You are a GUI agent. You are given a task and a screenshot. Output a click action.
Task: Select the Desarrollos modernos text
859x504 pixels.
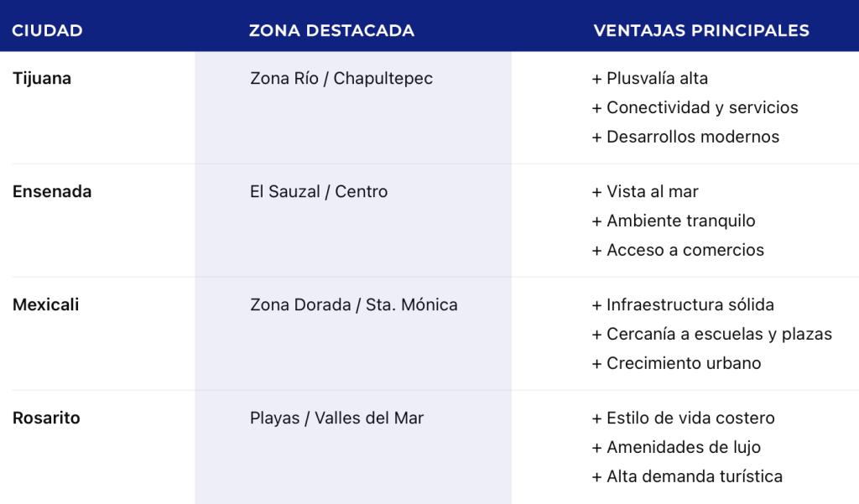[686, 138]
